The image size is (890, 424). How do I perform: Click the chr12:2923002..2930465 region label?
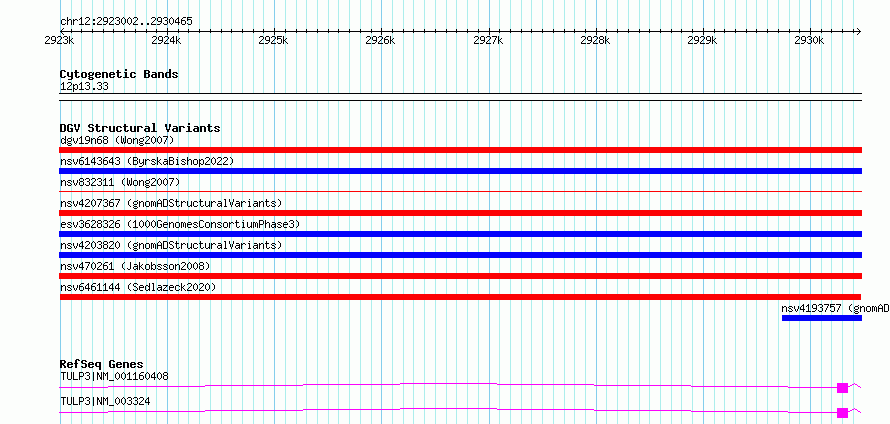tap(126, 22)
